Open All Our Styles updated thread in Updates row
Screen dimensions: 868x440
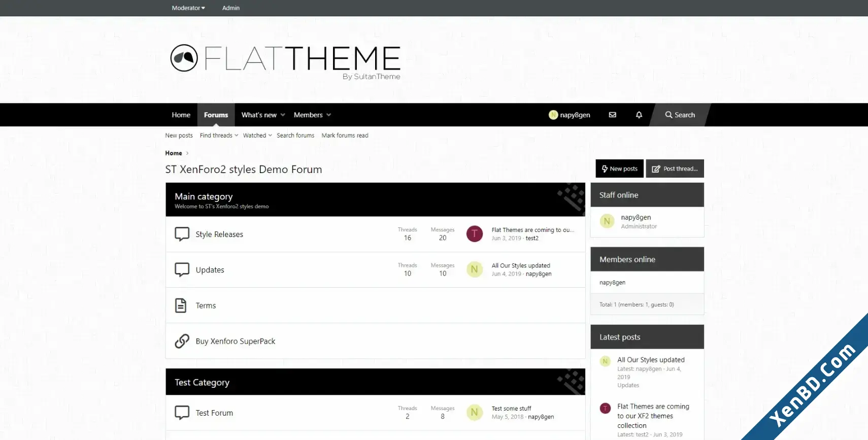(521, 265)
